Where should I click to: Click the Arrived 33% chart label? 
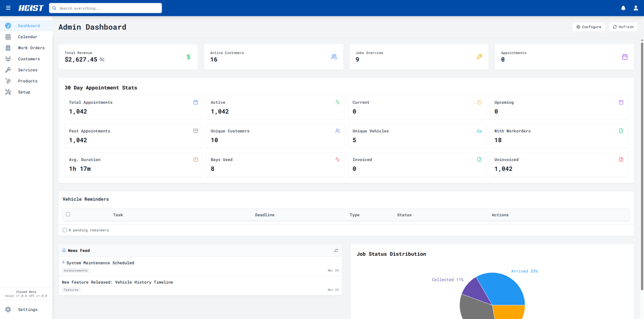[x=525, y=271]
